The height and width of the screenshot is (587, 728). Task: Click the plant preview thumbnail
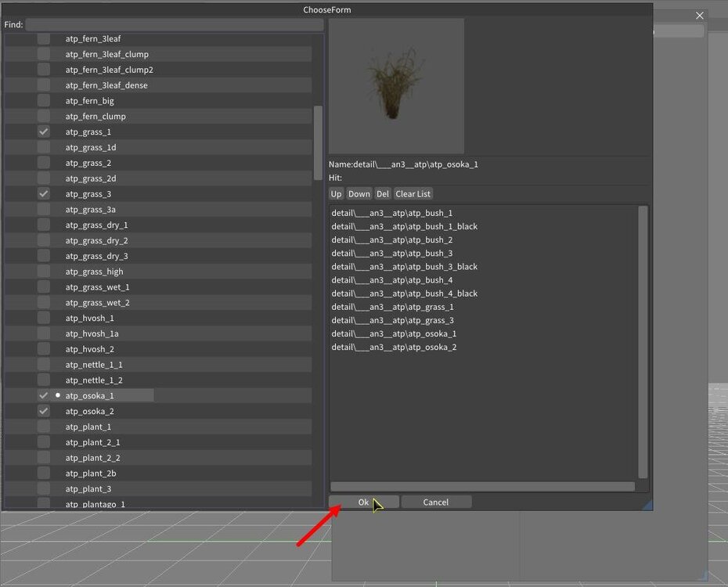(397, 86)
